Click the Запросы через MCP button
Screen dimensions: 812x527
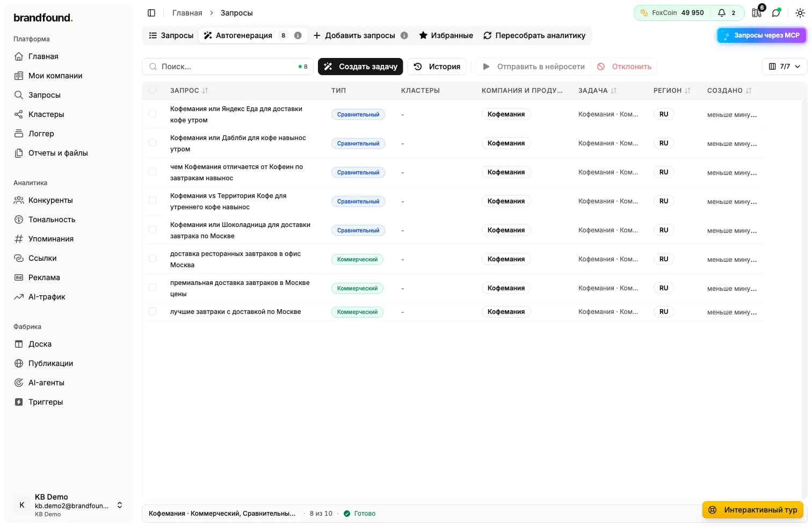762,35
